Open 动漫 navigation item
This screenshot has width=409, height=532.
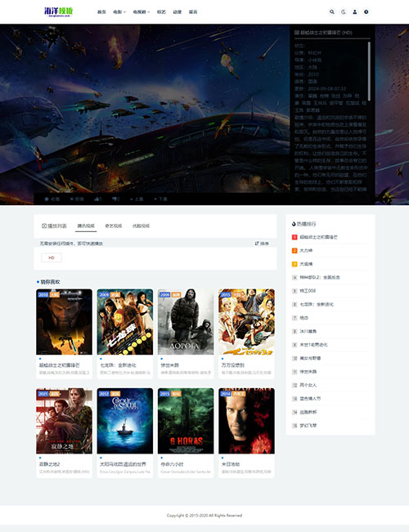click(177, 12)
